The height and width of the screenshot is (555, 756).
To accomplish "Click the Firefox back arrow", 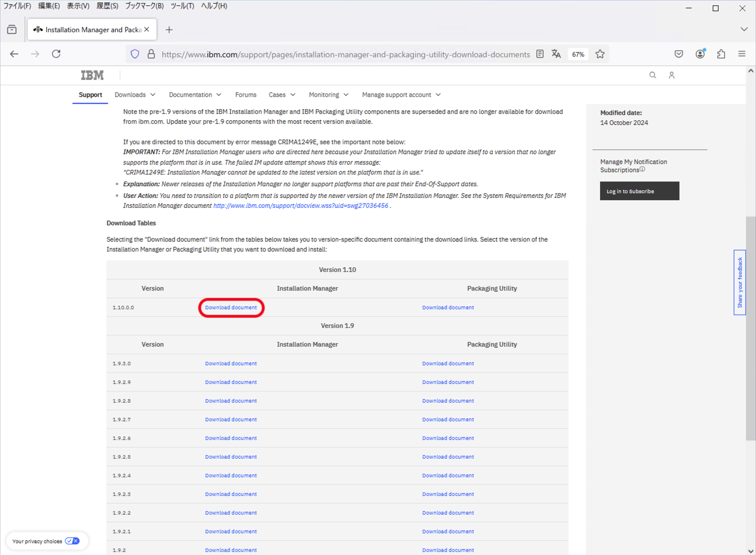I will 14,54.
